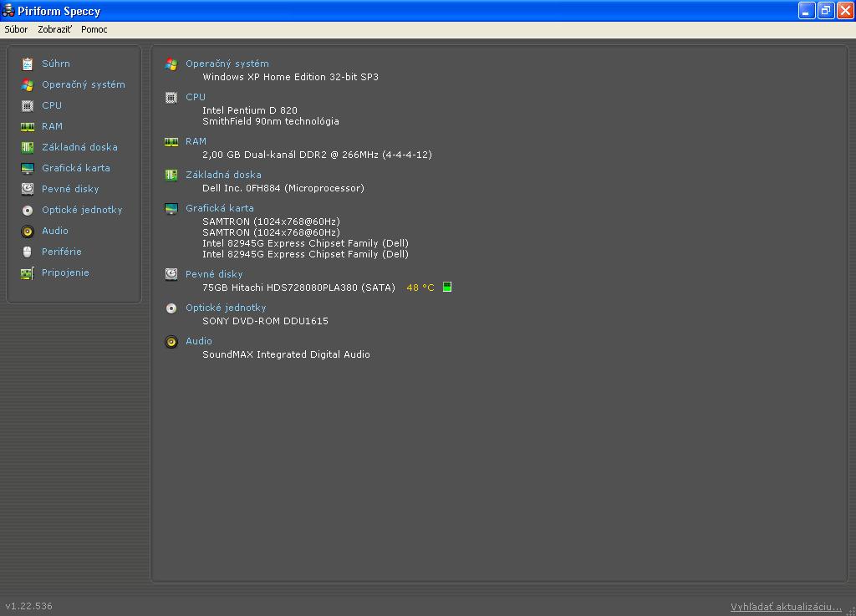
Task: Click the Súhrn clipboard icon in sidebar
Action: point(28,64)
